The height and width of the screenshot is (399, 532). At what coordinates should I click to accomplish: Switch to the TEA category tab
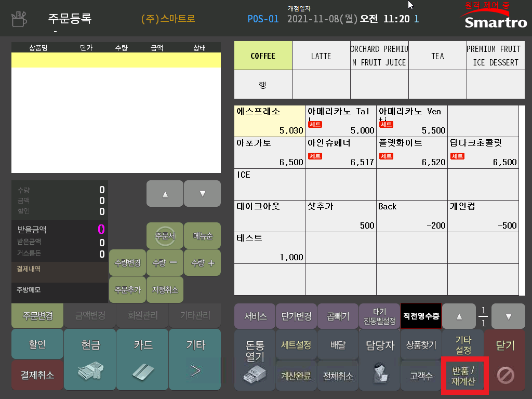pos(437,56)
